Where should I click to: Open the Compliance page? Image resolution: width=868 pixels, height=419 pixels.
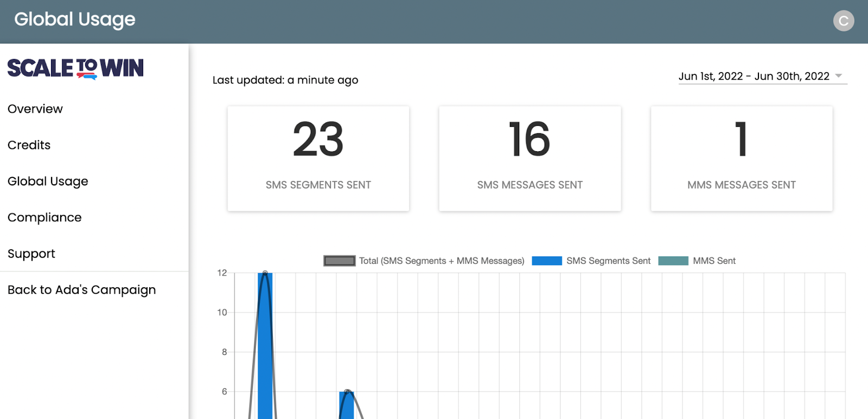coord(44,217)
